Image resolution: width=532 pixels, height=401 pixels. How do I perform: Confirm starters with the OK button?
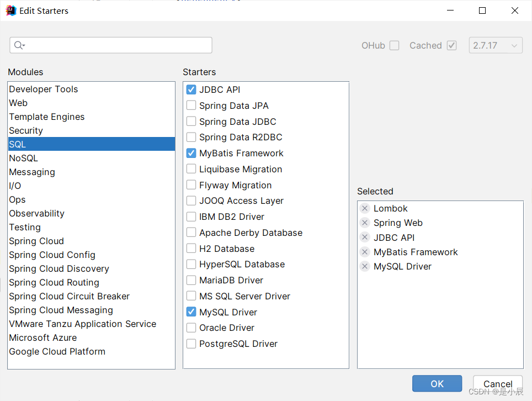click(437, 383)
